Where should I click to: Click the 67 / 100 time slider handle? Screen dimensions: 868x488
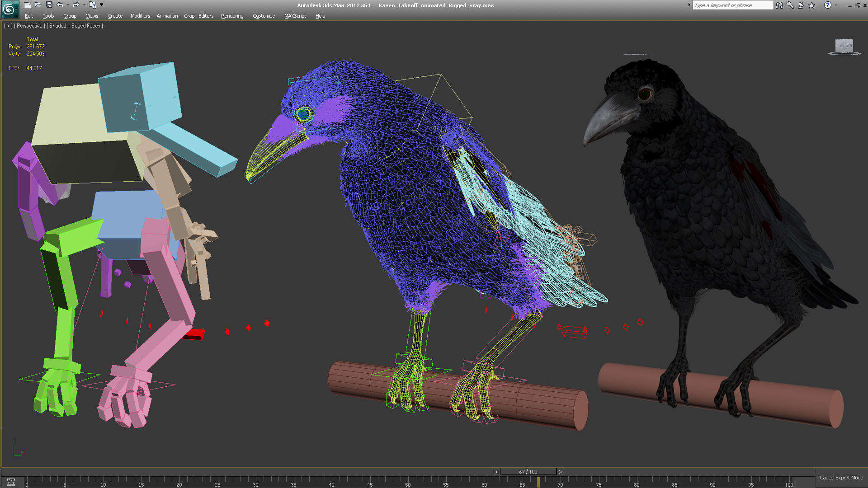528,472
